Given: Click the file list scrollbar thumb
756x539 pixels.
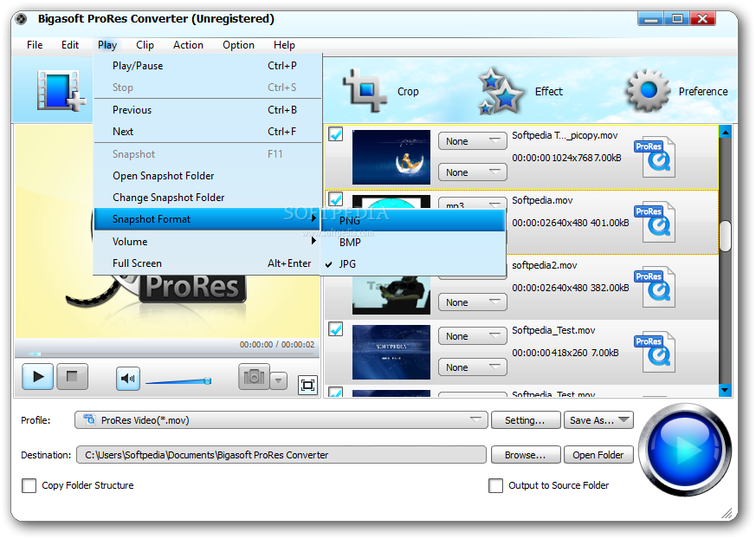Looking at the screenshot, I should 725,236.
